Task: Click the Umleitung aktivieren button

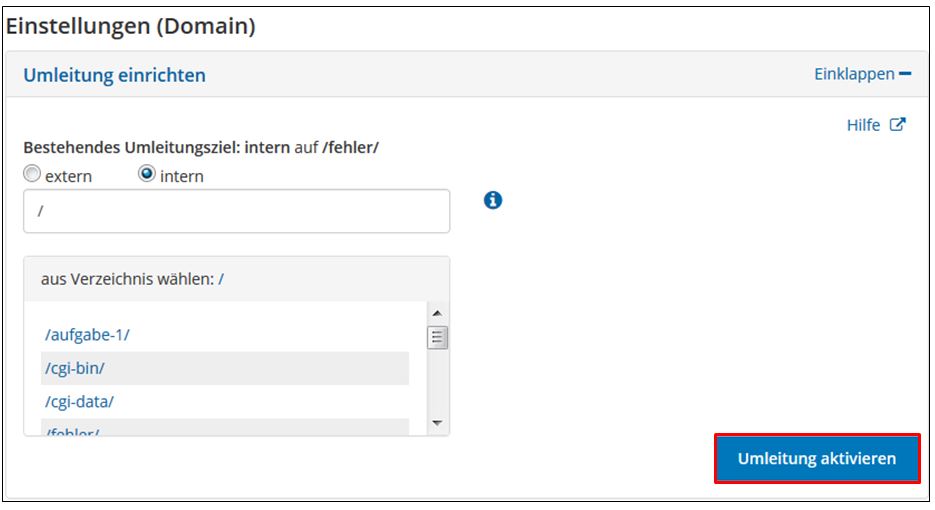Action: tap(817, 459)
